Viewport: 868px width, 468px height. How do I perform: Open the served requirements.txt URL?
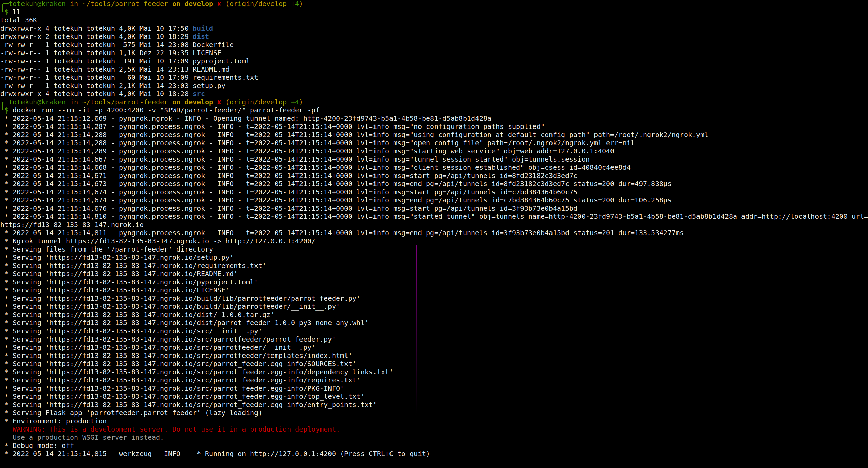[x=156, y=266]
